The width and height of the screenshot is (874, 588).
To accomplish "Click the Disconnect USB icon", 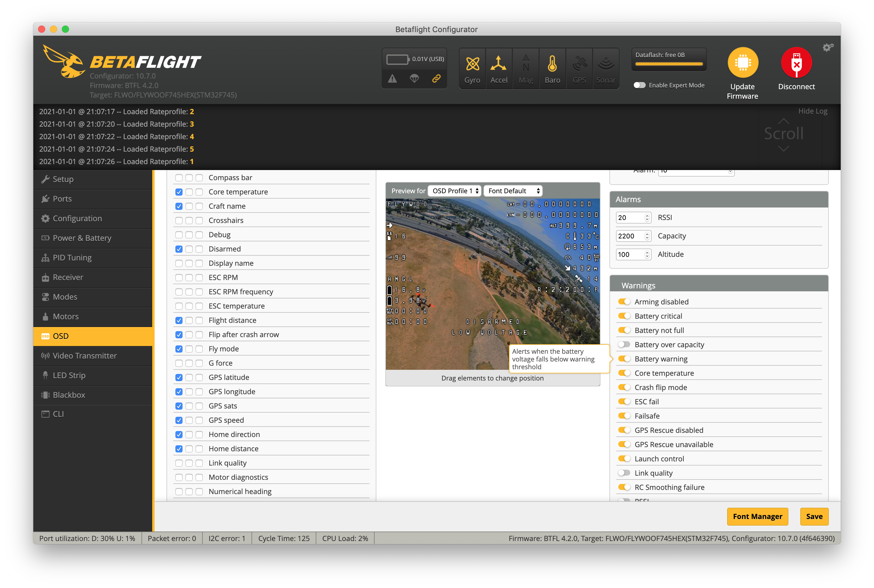I will pos(796,62).
